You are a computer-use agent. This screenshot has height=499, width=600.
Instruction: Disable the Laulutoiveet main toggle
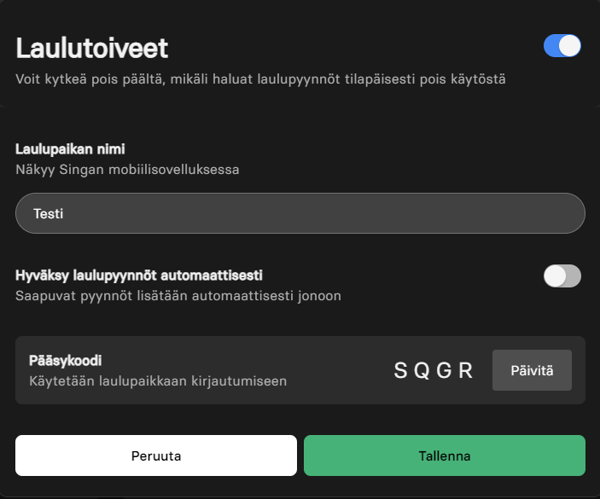(562, 46)
